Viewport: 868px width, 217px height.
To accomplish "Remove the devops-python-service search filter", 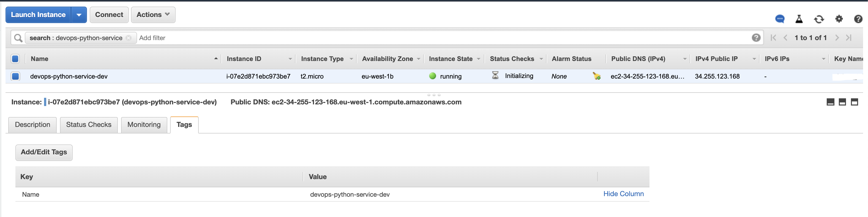I will point(129,38).
